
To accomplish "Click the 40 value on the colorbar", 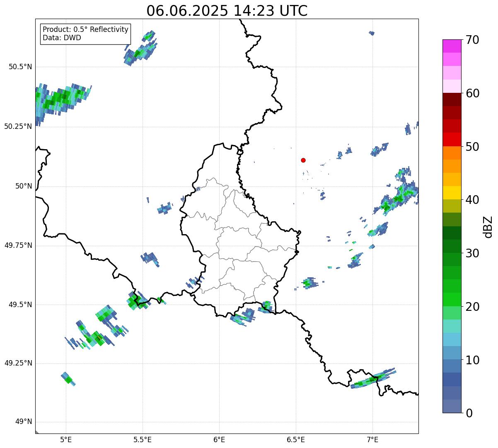I will (472, 200).
